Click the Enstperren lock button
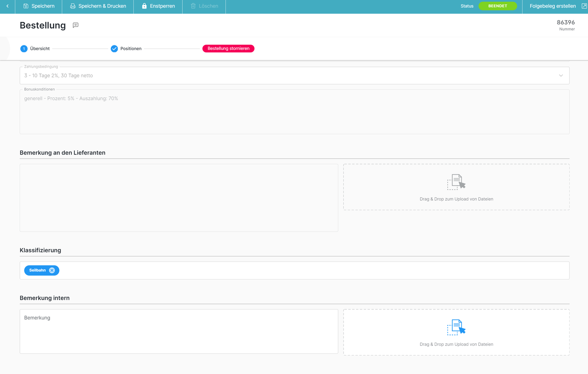Viewport: 588px width, 374px height. pyautogui.click(x=158, y=6)
